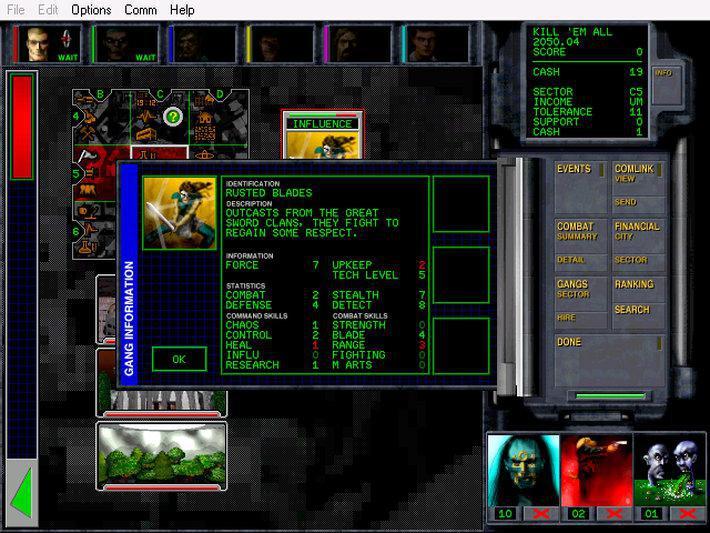This screenshot has width=710, height=533.
Task: Open the combat DETAIL report
Action: pos(580,262)
